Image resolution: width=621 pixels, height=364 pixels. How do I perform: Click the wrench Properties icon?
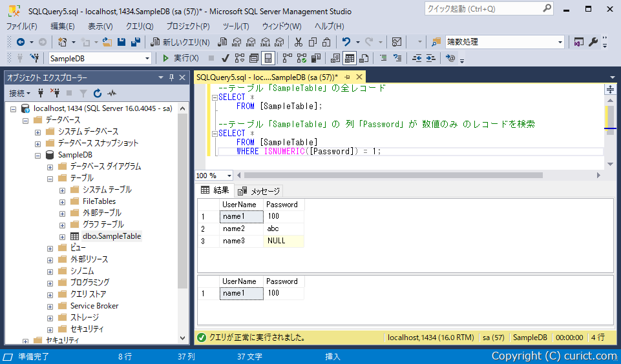[x=593, y=42]
